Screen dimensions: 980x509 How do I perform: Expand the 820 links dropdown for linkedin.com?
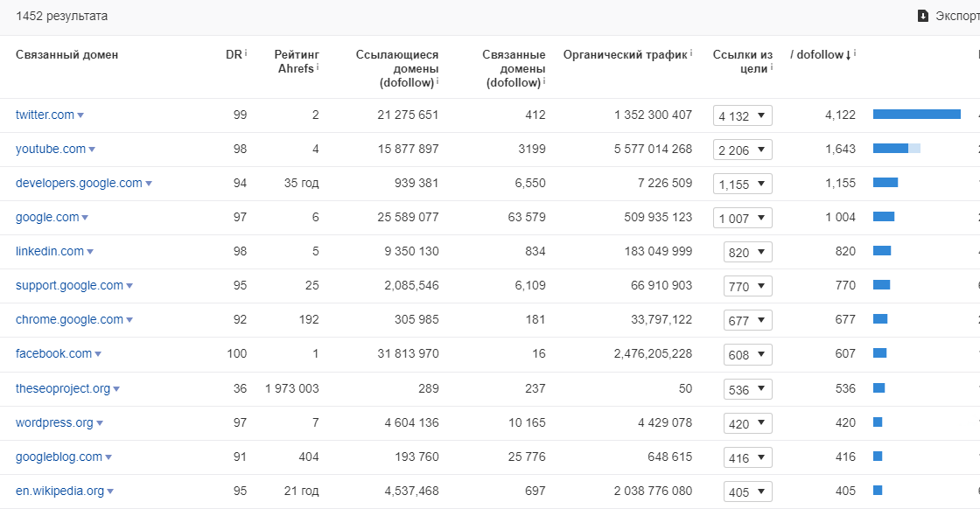click(747, 252)
